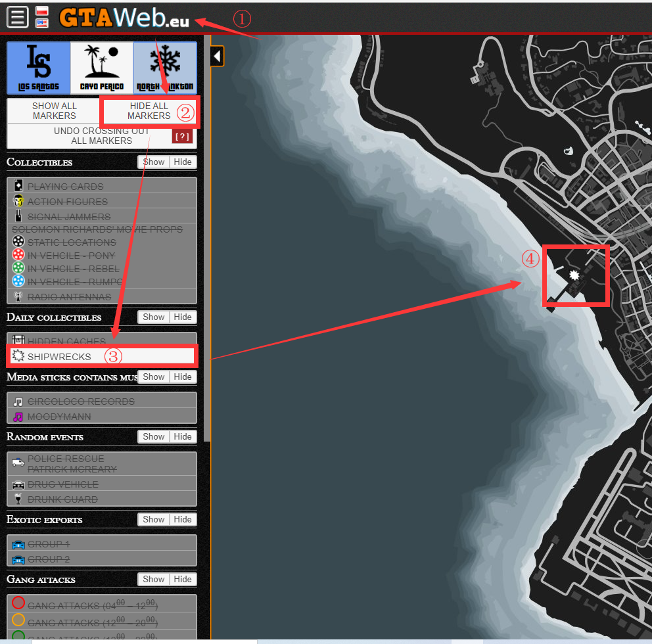The image size is (652, 644).
Task: Click the radio antenna icon
Action: [x=18, y=296]
